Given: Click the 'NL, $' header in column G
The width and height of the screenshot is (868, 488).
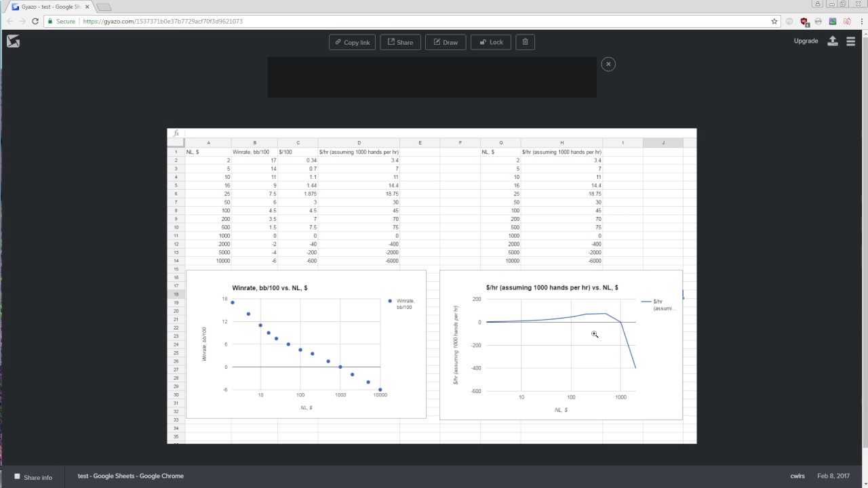Looking at the screenshot, I should (x=500, y=152).
